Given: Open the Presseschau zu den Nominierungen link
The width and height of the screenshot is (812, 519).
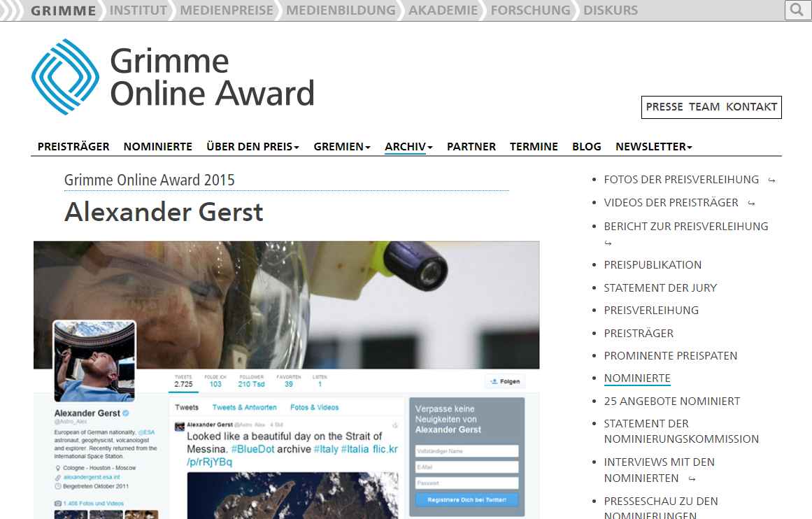Looking at the screenshot, I should pyautogui.click(x=661, y=509).
